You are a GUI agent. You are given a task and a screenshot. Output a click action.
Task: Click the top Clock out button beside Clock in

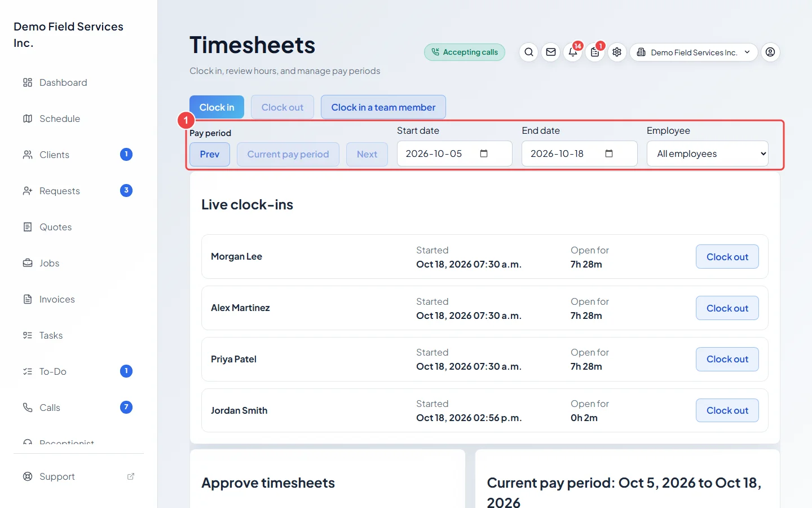[x=283, y=107]
